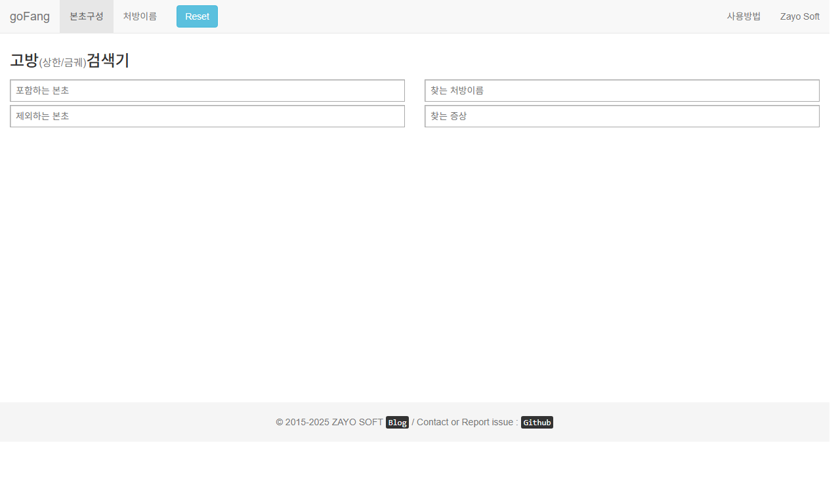Click the ZAYO SOFT footer text

pos(357,422)
